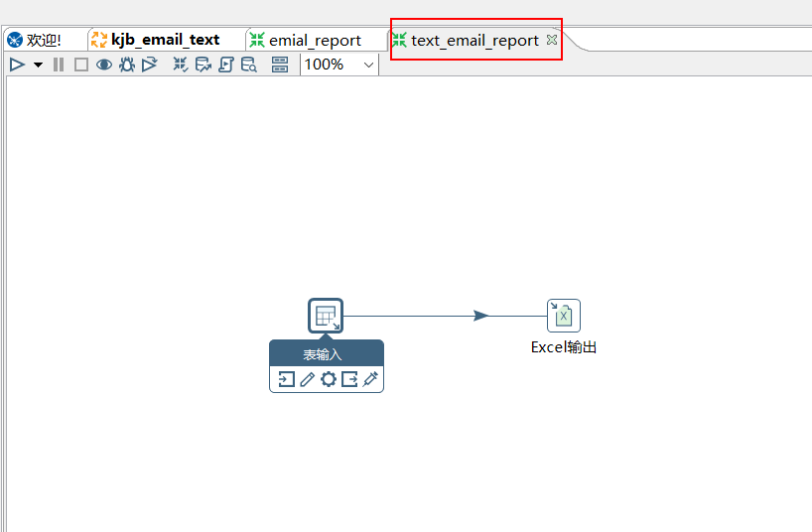This screenshot has height=532, width=812.
Task: Click the output connector icon in step menu
Action: (349, 379)
